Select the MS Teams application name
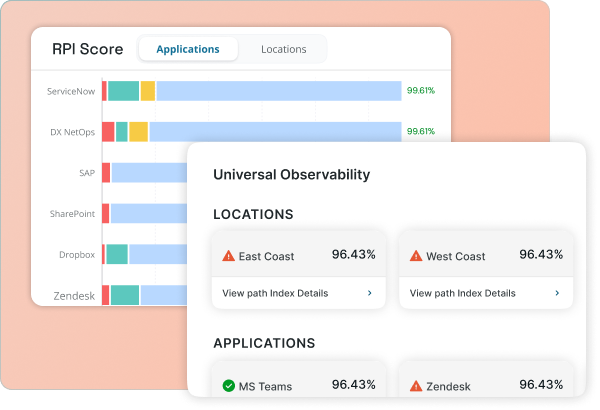The image size is (600, 410). pyautogui.click(x=265, y=386)
